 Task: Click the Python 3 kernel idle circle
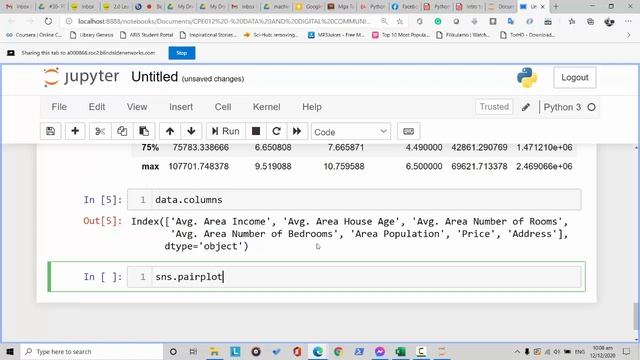click(x=591, y=107)
